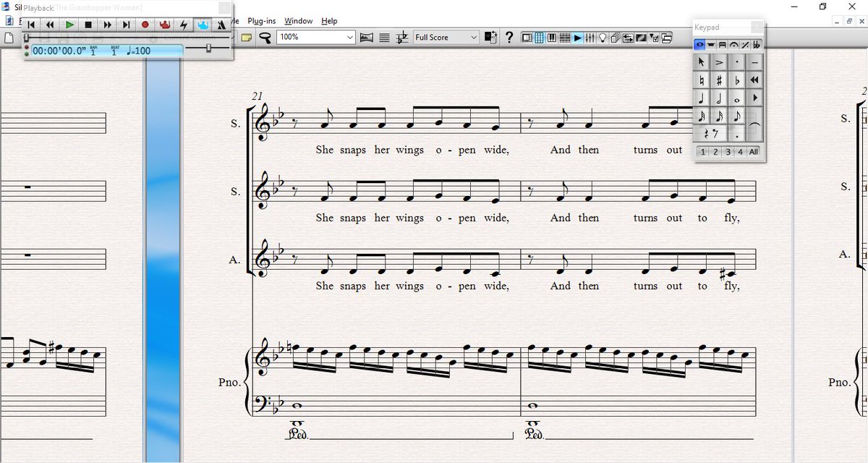Click the Video window icon
Image resolution: width=868 pixels, height=463 pixels.
642,38
